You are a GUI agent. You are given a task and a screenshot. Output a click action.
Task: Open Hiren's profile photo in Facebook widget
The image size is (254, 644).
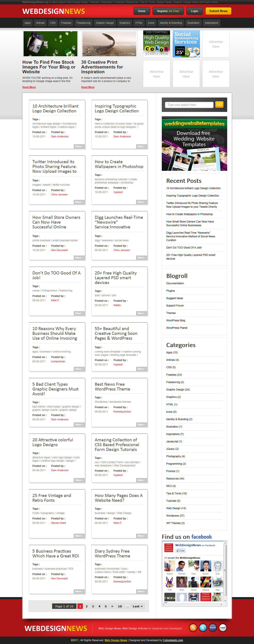pyautogui.click(x=182, y=582)
